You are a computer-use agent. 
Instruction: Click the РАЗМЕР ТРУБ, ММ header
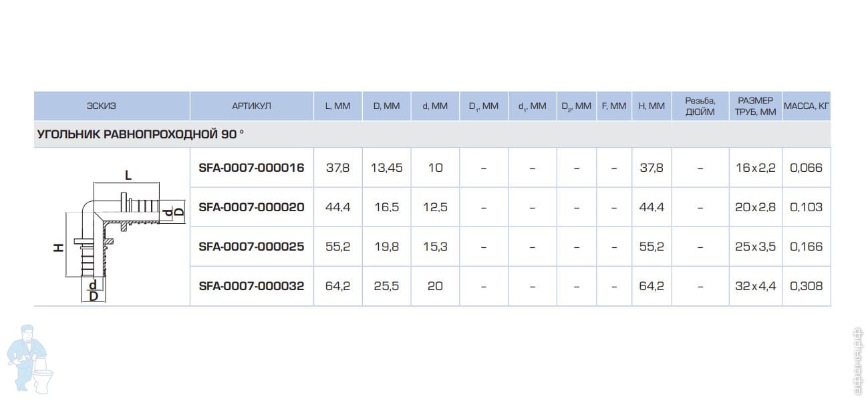pos(755,106)
